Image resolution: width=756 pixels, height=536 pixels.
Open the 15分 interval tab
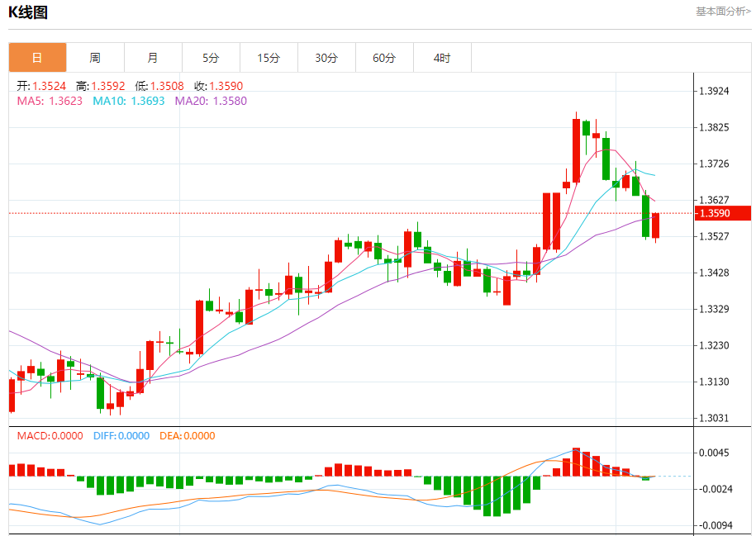click(x=269, y=58)
